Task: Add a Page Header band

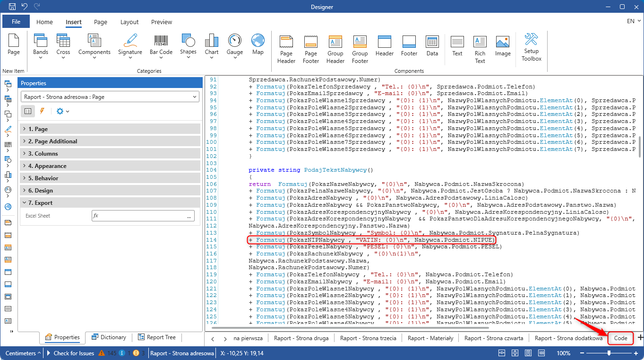Action: point(286,49)
